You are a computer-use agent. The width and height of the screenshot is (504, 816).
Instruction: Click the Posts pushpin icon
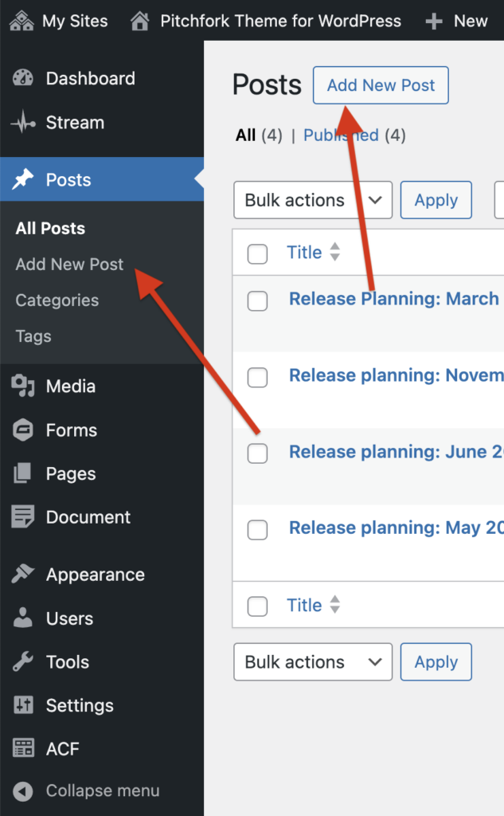click(x=23, y=179)
